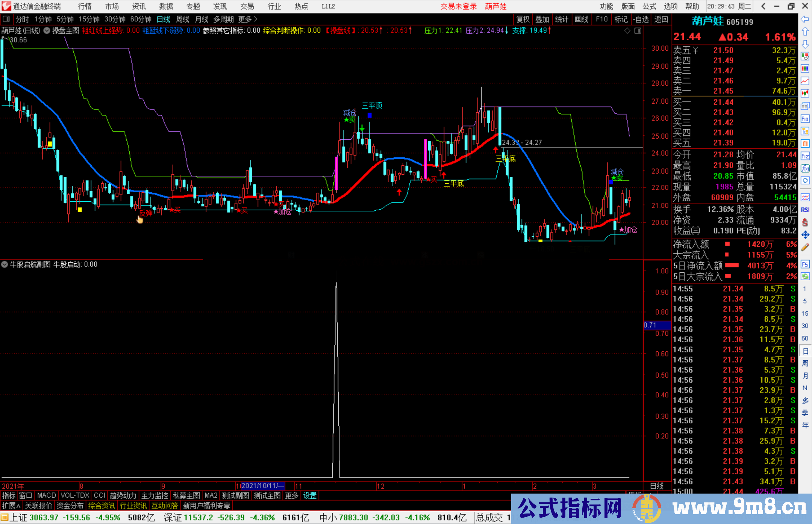
Task: Open the RSI indicator sidebar icon
Action: [x=805, y=210]
